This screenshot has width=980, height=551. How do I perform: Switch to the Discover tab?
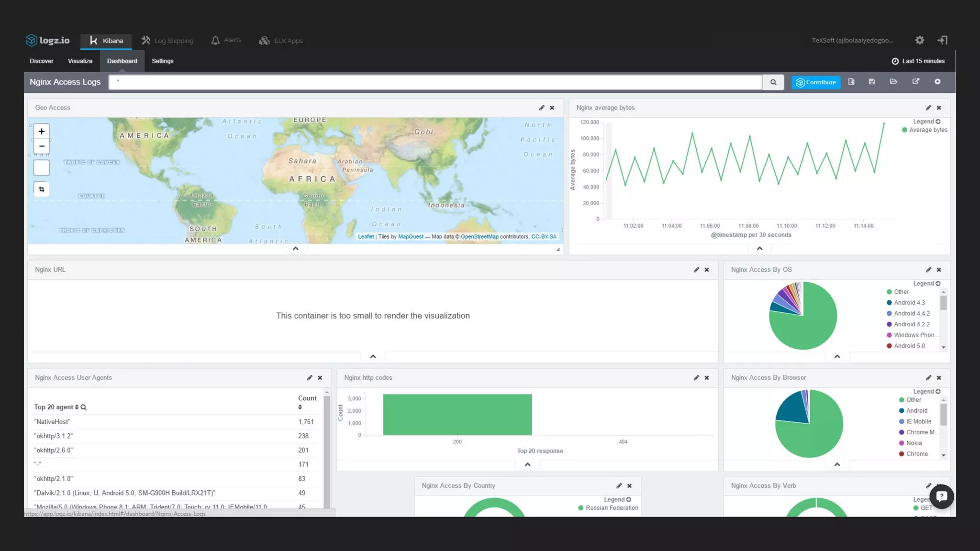[x=42, y=61]
